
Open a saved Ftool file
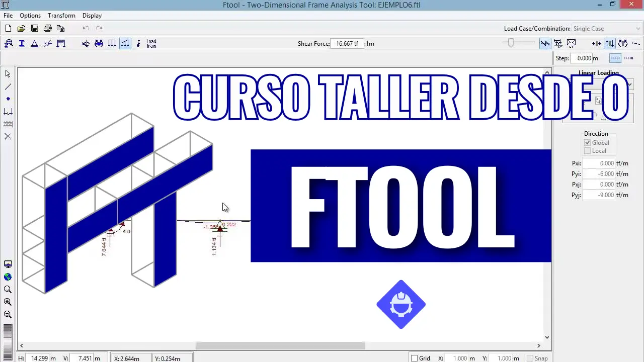click(21, 28)
